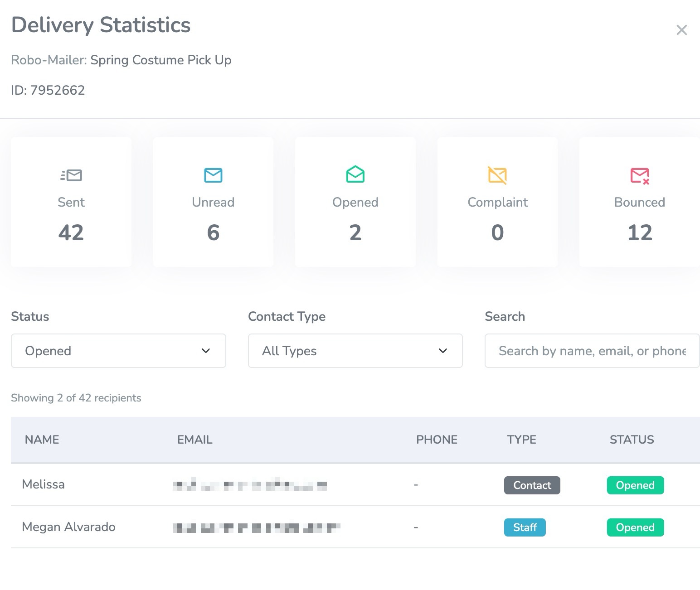Select the Bounced 12 statistics card
Viewport: 700px width, 590px height.
point(640,202)
